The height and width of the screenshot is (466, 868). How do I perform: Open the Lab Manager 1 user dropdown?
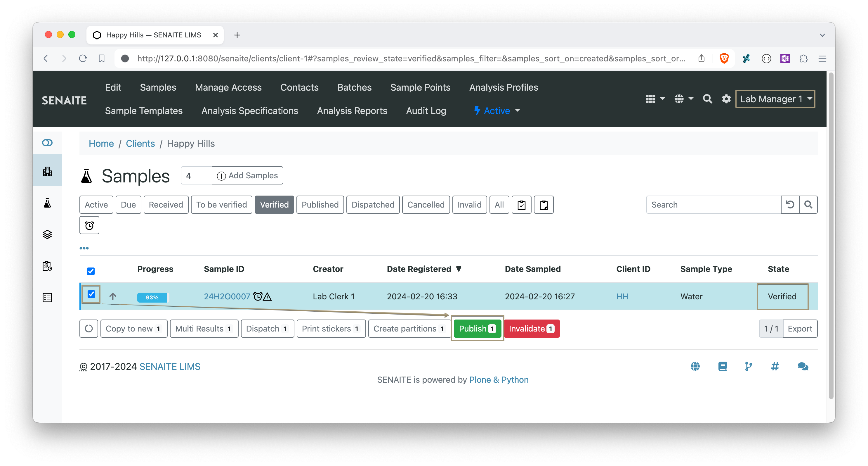pos(775,99)
